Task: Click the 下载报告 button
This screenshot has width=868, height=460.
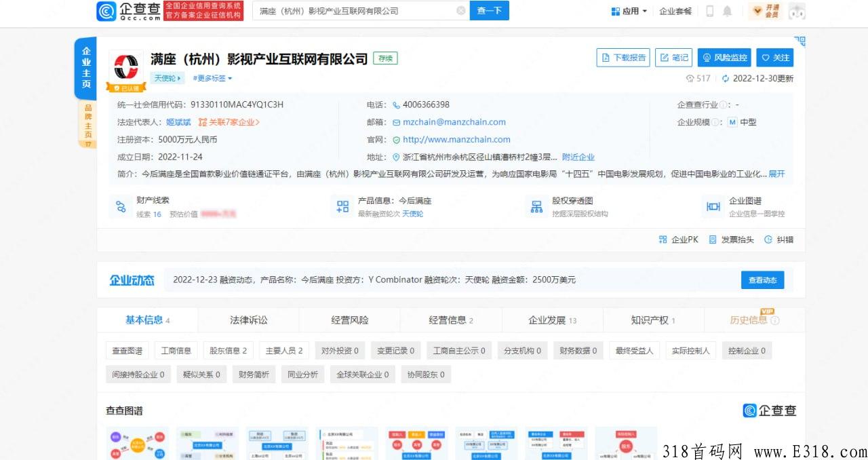Action: point(624,58)
